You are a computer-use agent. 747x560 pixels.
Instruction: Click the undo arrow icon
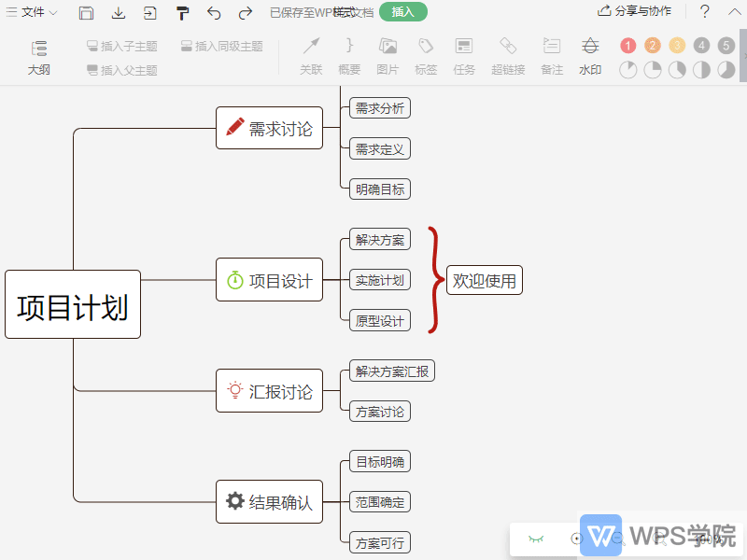pyautogui.click(x=213, y=13)
